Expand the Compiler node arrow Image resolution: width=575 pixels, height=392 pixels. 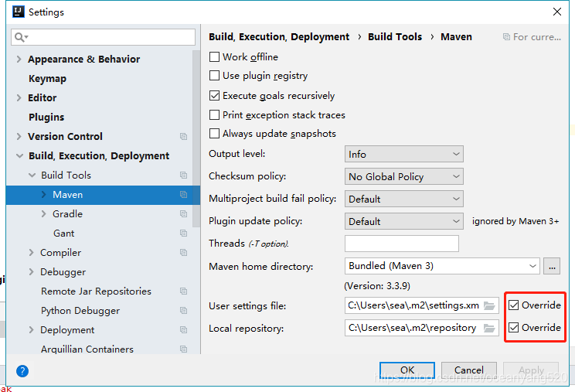[32, 252]
